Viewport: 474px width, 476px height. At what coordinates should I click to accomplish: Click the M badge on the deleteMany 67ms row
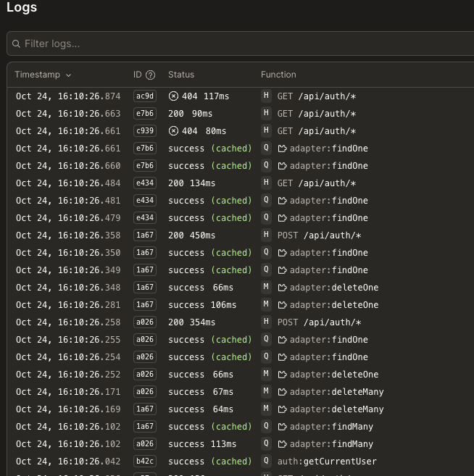pos(266,392)
